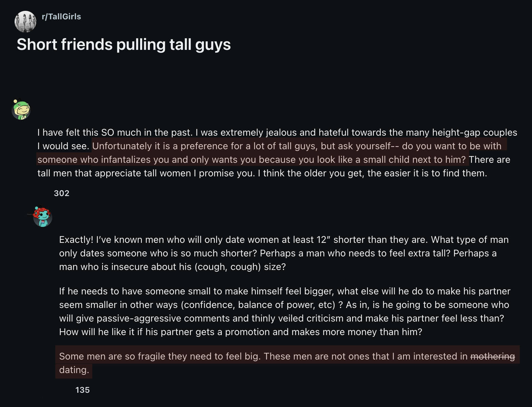This screenshot has width=532, height=407.
Task: Select the 135 vote count on the reply
Action: (x=82, y=390)
